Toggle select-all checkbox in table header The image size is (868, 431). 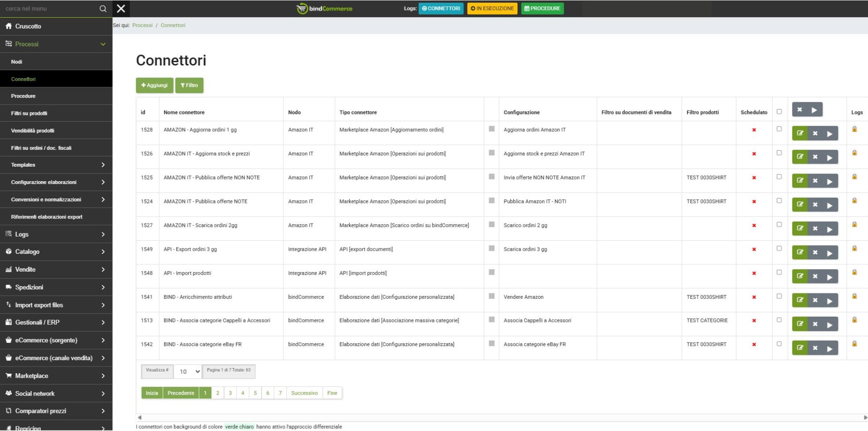pyautogui.click(x=779, y=112)
